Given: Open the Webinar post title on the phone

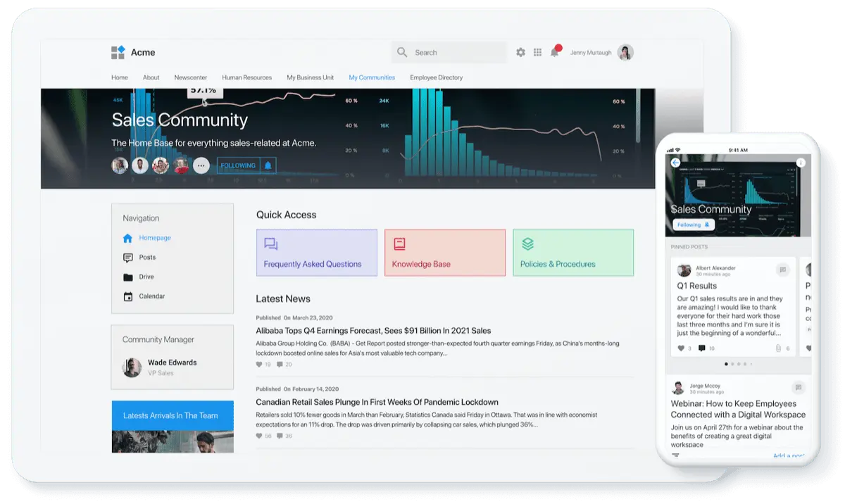Looking at the screenshot, I should pyautogui.click(x=738, y=409).
